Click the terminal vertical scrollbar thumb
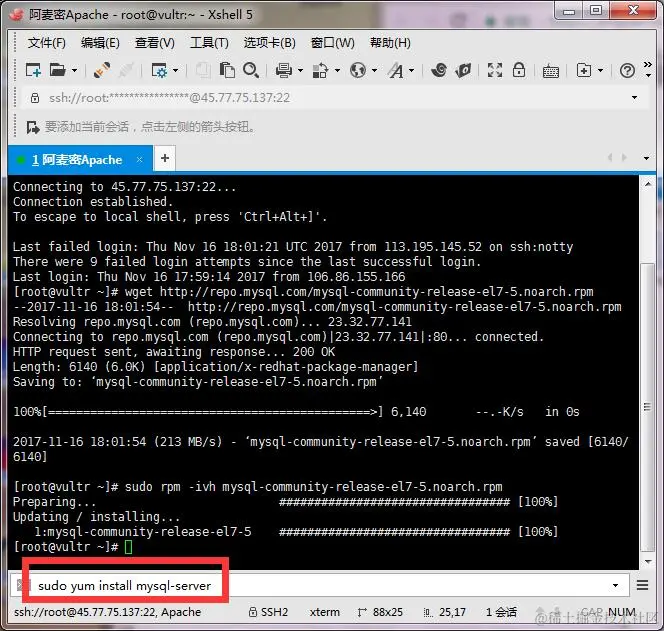Screen dimensions: 664x631 648,407
